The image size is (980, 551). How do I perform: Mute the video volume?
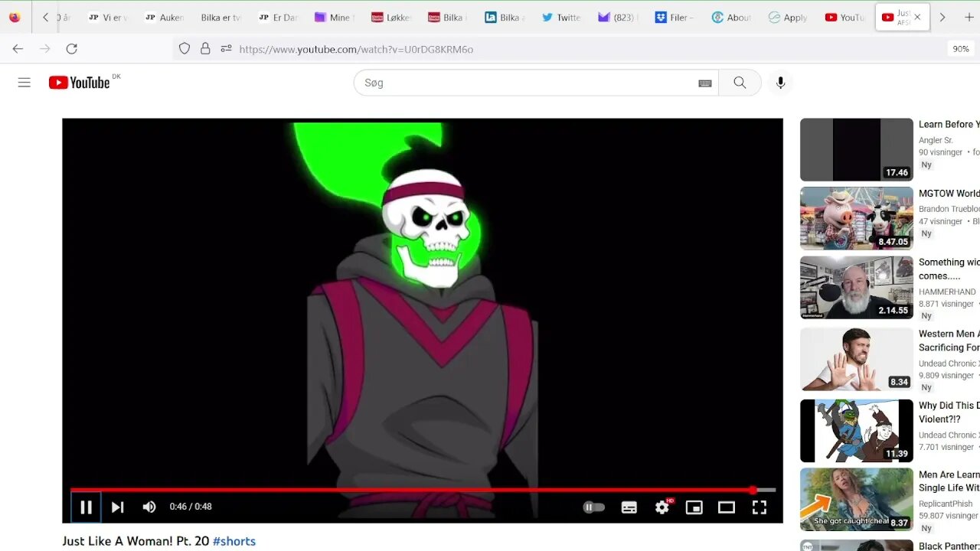coord(149,507)
